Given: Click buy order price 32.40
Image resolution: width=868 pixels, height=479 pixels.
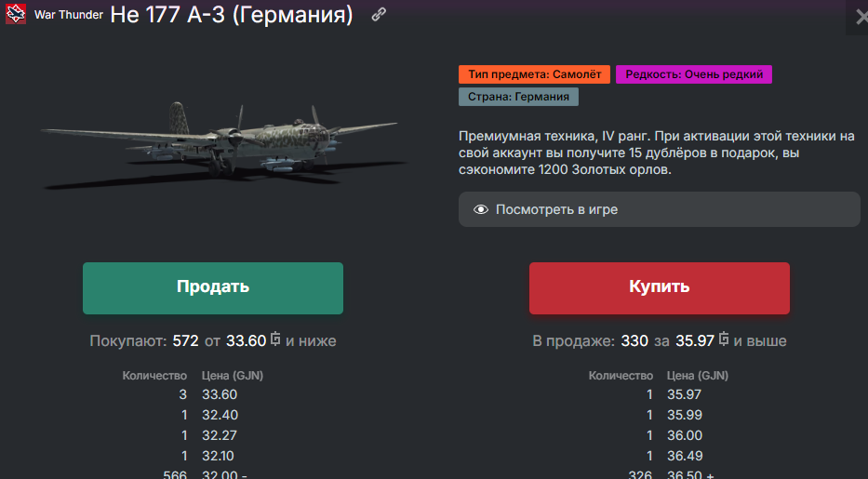Looking at the screenshot, I should tap(220, 415).
